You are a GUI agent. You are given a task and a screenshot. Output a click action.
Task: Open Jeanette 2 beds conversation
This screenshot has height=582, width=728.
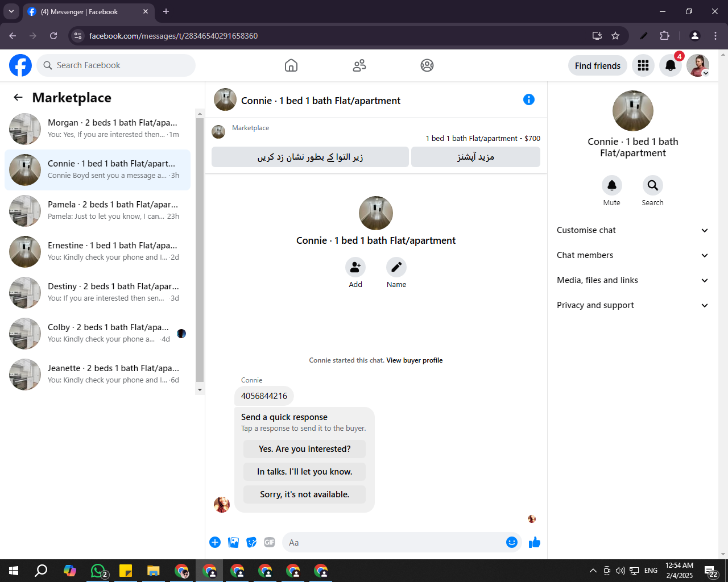tap(97, 375)
